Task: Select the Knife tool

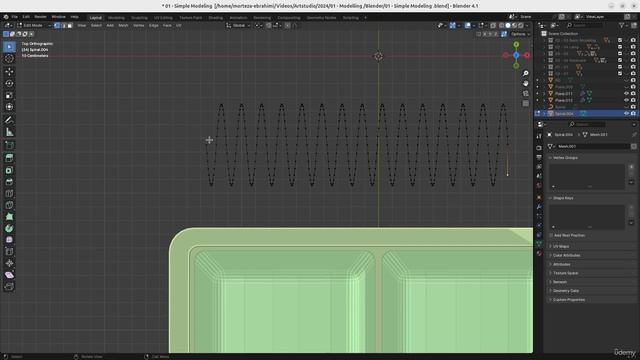Action: pyautogui.click(x=9, y=205)
